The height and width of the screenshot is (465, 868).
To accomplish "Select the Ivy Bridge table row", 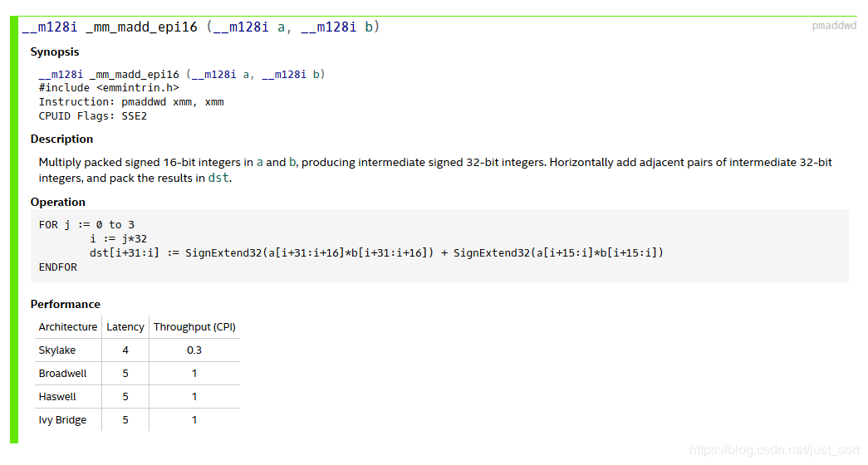I will (137, 420).
